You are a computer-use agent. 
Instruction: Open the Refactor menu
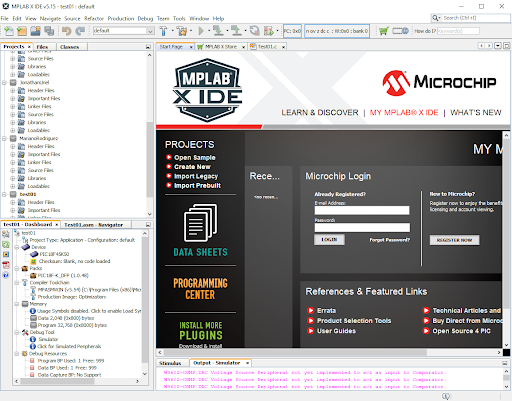pos(94,19)
